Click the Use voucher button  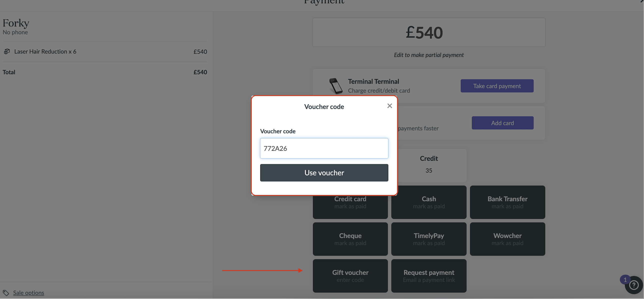click(x=324, y=173)
